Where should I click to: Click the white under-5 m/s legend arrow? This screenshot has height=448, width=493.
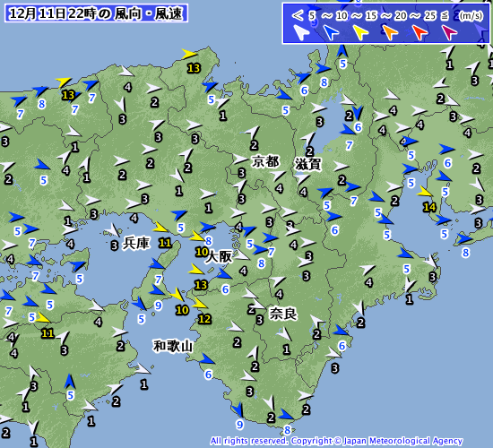coord(301,32)
